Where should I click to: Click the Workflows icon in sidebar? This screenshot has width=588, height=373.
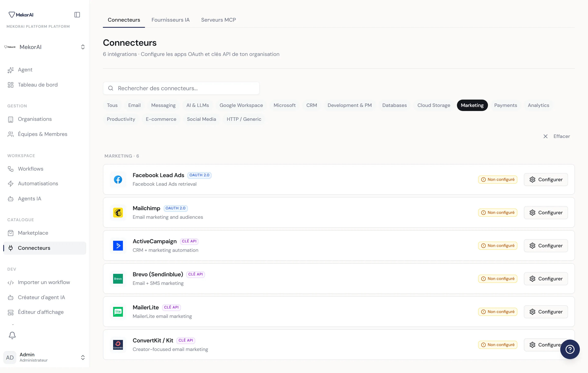point(10,169)
